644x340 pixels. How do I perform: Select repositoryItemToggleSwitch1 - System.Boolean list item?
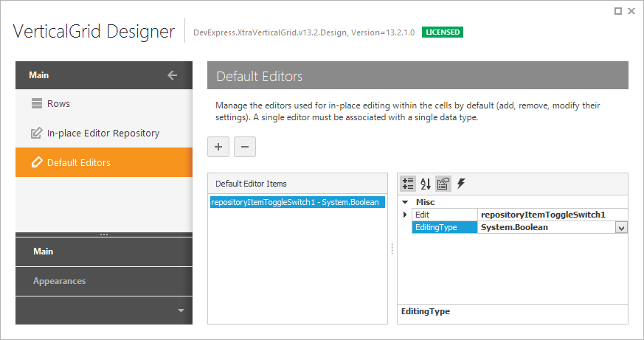(x=297, y=202)
